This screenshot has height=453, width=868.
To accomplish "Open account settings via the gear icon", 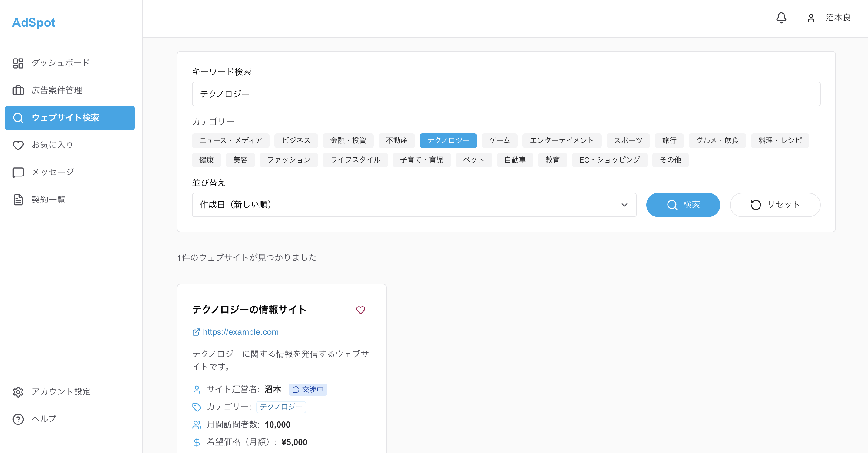I will click(x=18, y=392).
